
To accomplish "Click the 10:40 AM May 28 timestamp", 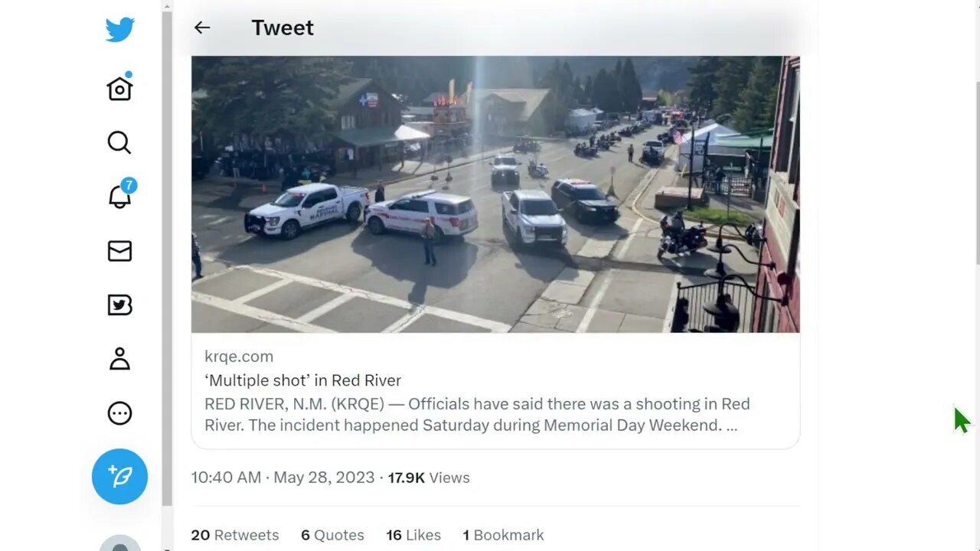I will pyautogui.click(x=283, y=478).
